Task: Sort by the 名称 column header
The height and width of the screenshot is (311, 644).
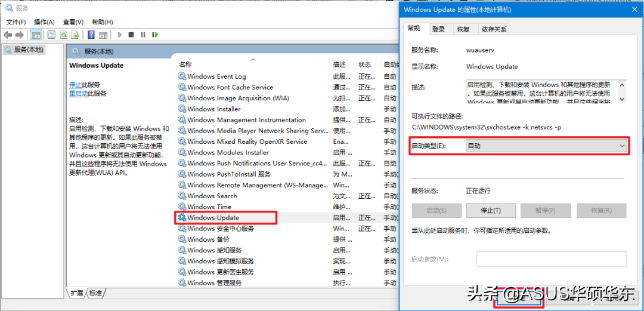Action: [x=253, y=64]
